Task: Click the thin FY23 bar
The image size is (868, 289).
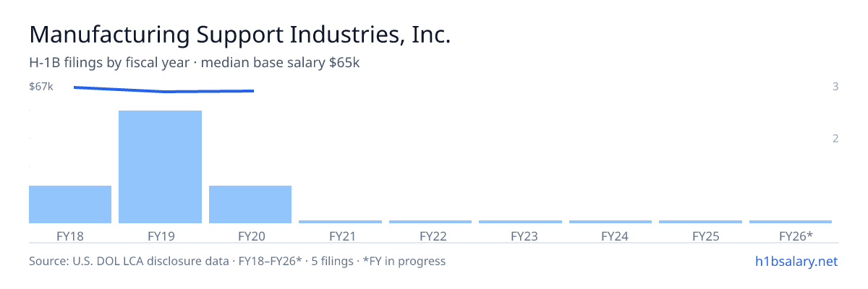Action: [x=520, y=222]
